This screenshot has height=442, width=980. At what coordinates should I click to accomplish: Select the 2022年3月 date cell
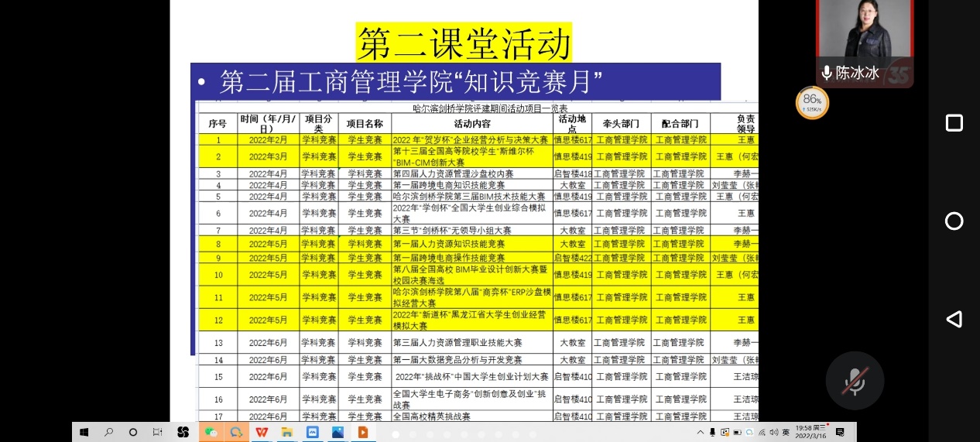click(x=268, y=156)
